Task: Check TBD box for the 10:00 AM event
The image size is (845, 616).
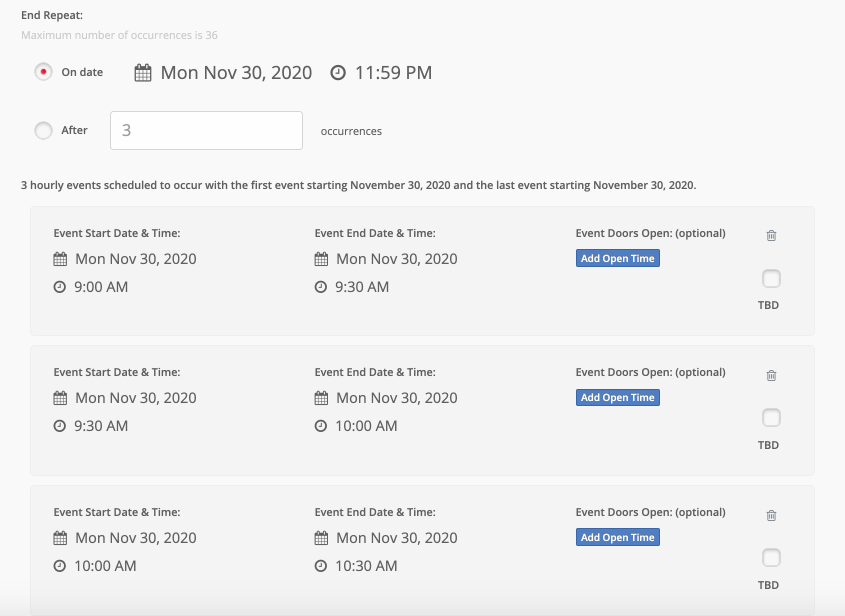Action: [x=771, y=557]
